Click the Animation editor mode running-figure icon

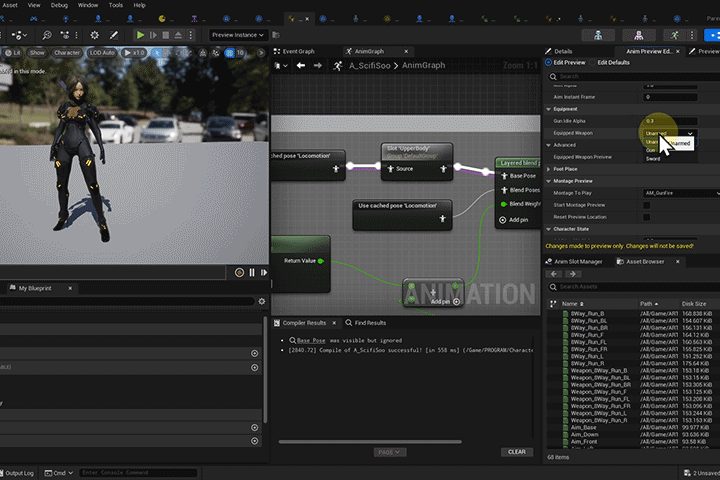pos(675,35)
